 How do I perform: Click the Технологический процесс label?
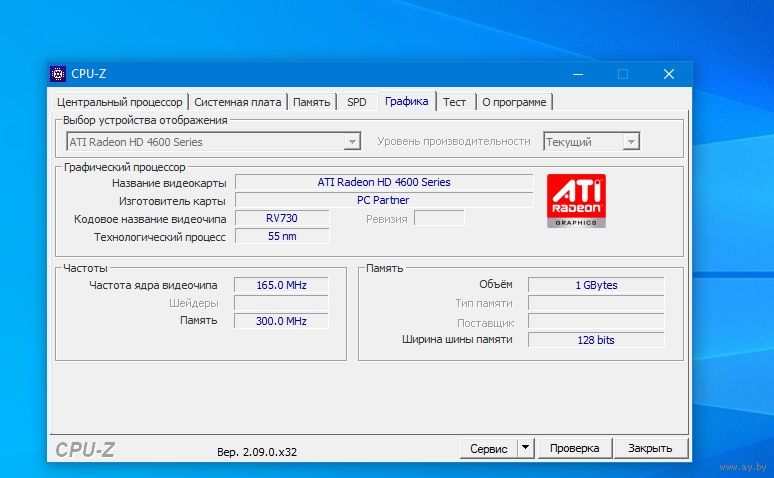click(x=160, y=237)
